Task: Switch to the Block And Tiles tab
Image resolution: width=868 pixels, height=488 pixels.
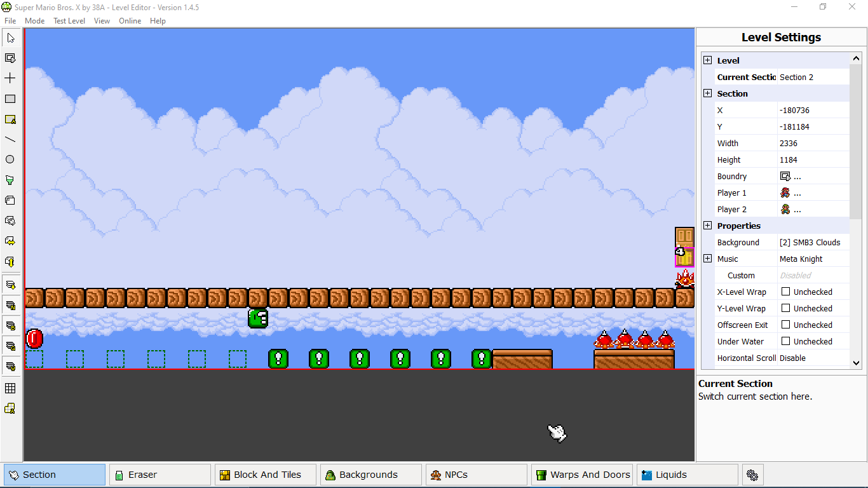Action: click(266, 475)
